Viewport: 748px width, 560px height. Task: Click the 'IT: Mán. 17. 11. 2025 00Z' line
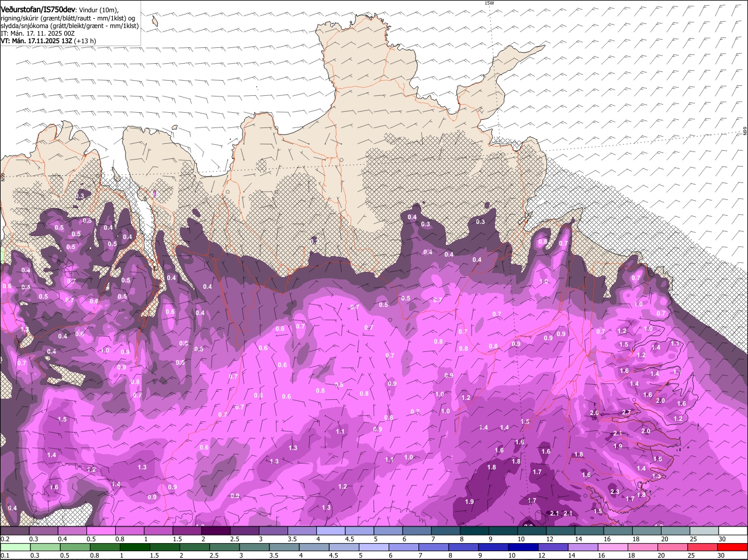click(38, 33)
